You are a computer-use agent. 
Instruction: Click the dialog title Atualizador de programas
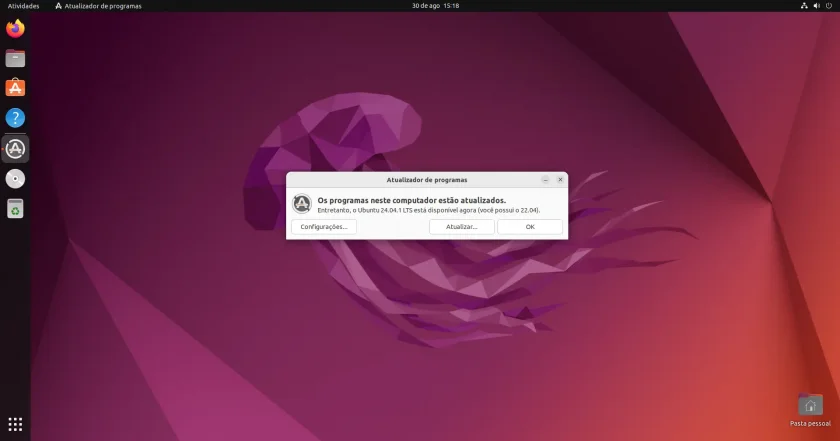(x=427, y=180)
